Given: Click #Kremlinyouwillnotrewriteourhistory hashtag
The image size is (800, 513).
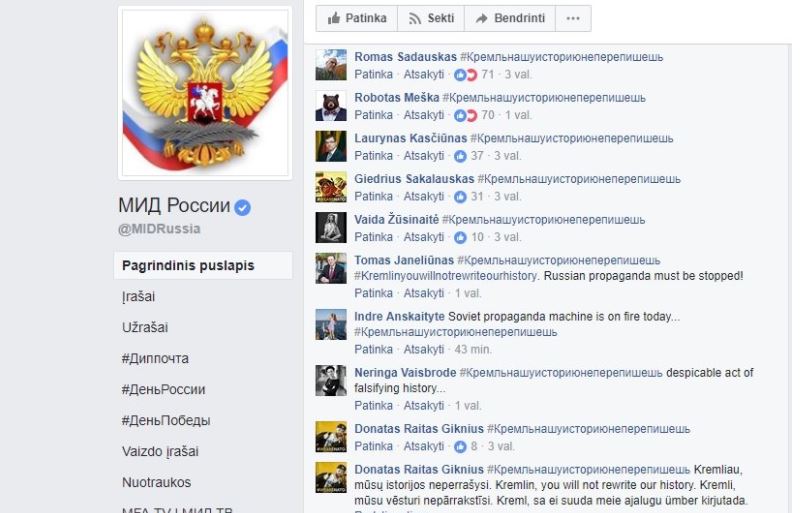Looking at the screenshot, I should tap(446, 276).
